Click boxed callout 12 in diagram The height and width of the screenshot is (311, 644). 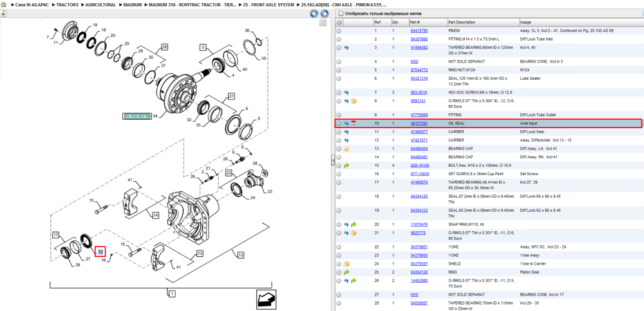[x=240, y=255]
